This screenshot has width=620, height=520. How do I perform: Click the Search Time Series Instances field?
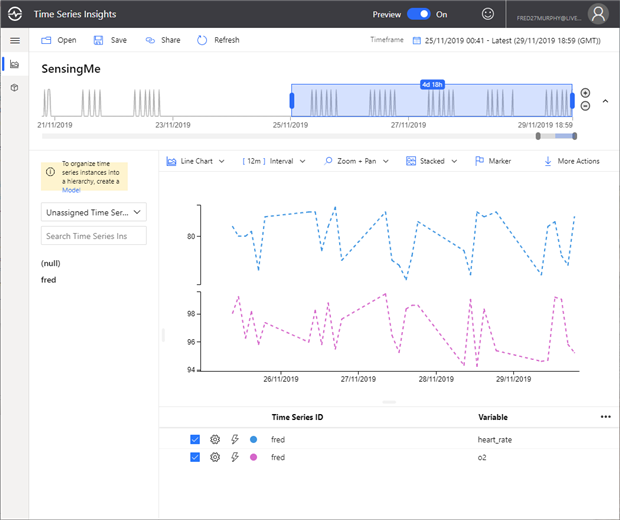point(94,236)
